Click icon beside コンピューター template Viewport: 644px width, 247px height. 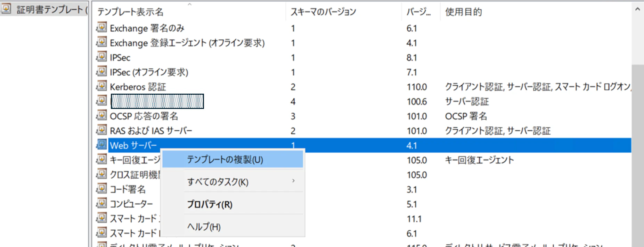coord(101,203)
